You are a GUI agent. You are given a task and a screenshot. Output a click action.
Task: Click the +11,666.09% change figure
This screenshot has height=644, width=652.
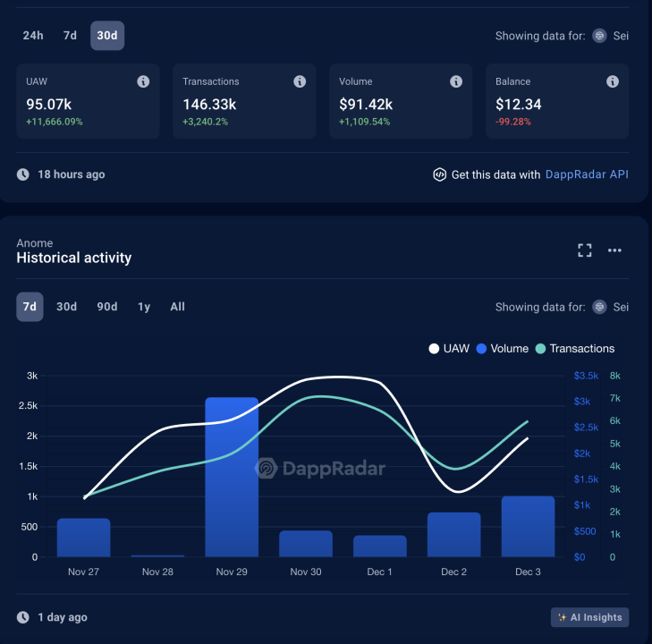click(x=54, y=122)
